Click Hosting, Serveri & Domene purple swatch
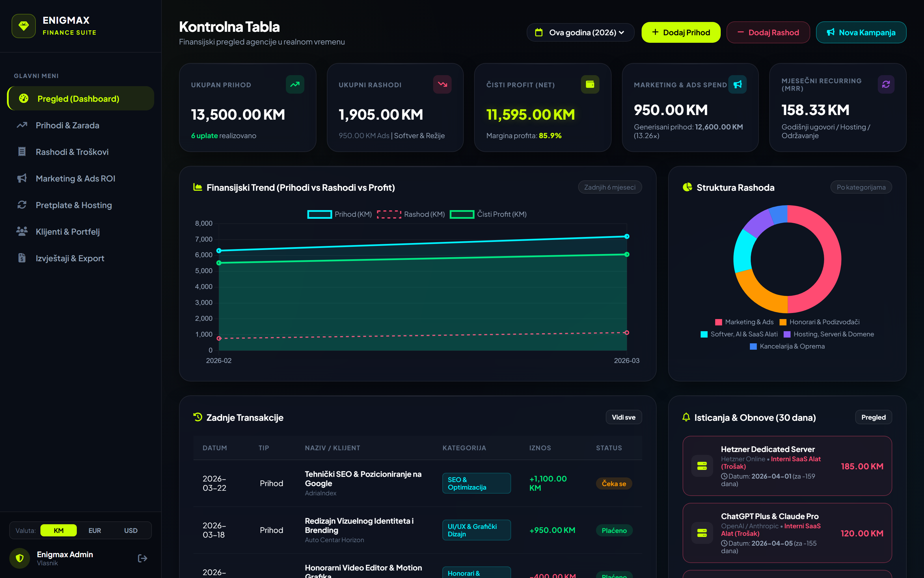This screenshot has width=924, height=578. click(787, 334)
